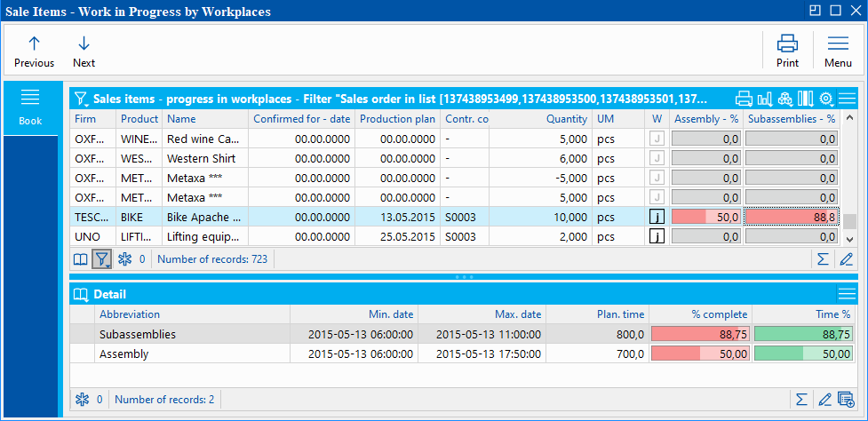Click the 88,75 Time % green bar
The width and height of the screenshot is (868, 421).
[803, 334]
